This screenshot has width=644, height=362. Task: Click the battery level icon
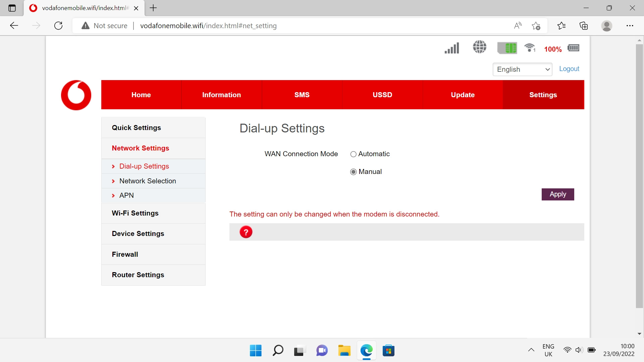click(573, 48)
